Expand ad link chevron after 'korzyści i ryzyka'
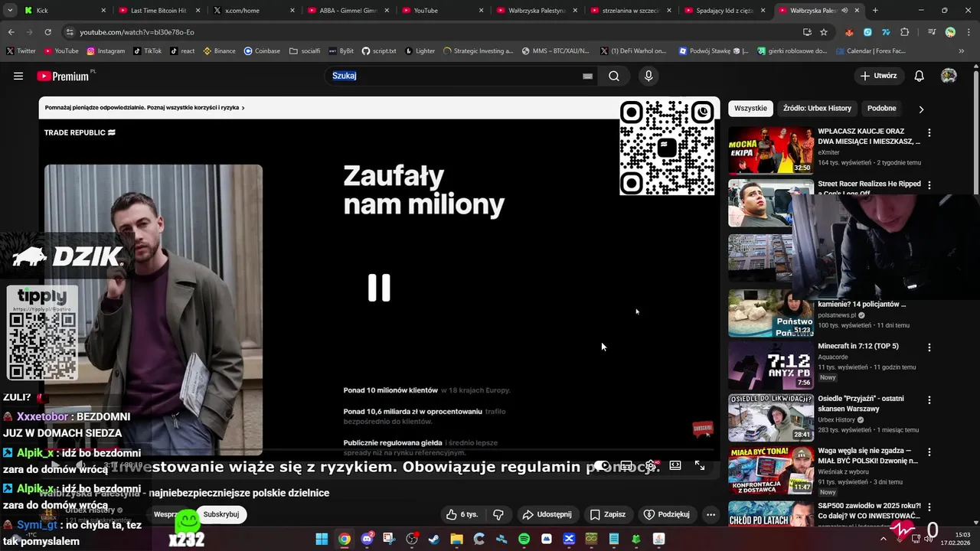 [243, 108]
